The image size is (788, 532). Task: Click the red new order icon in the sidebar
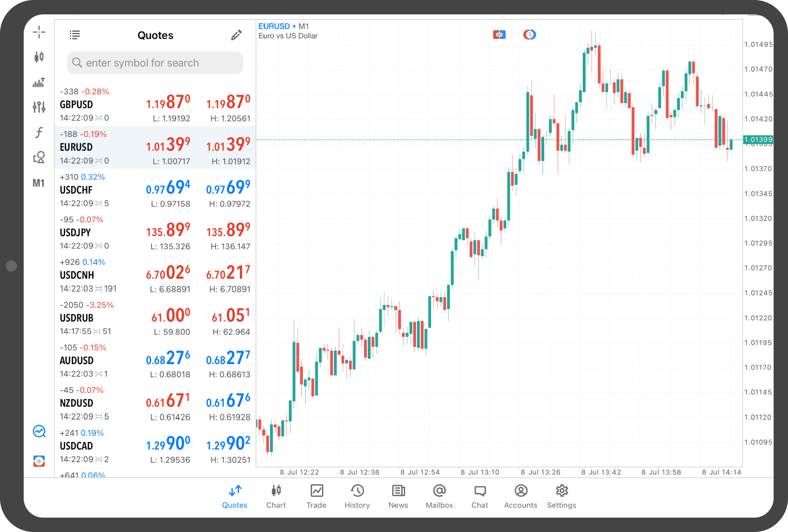[x=39, y=461]
